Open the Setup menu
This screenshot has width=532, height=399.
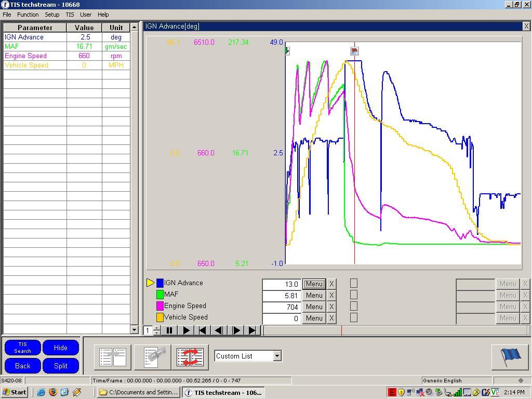click(52, 15)
